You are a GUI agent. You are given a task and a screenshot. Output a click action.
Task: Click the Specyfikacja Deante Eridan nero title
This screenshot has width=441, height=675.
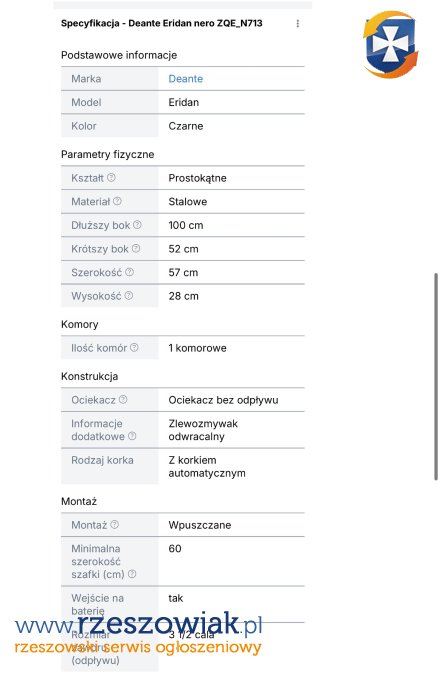161,23
